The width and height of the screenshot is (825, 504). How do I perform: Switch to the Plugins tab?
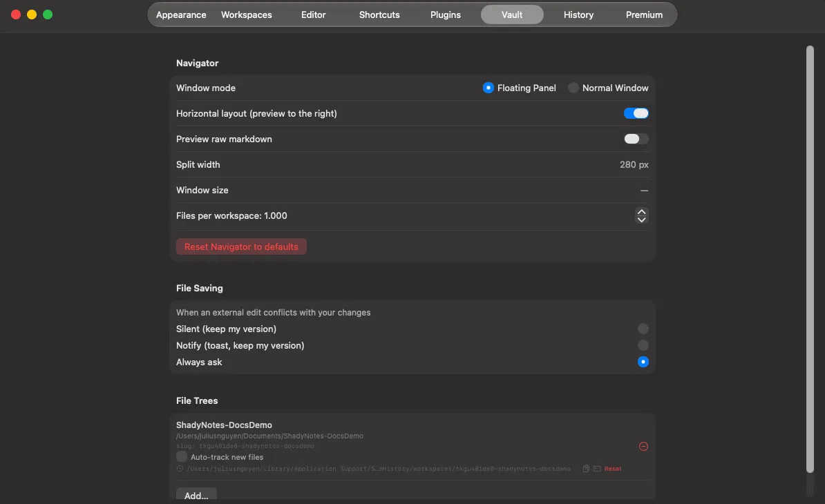pyautogui.click(x=446, y=14)
